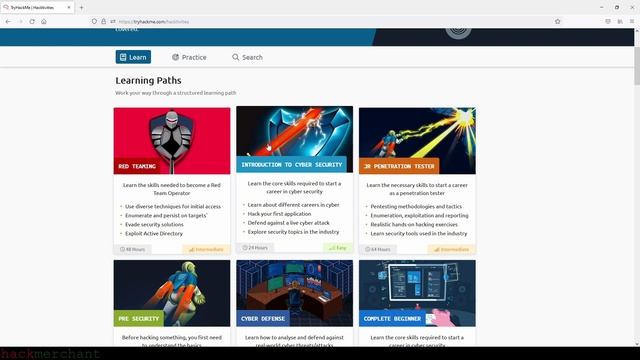640x360 pixels.
Task: Open the browser hamburger menu
Action: click(x=632, y=21)
